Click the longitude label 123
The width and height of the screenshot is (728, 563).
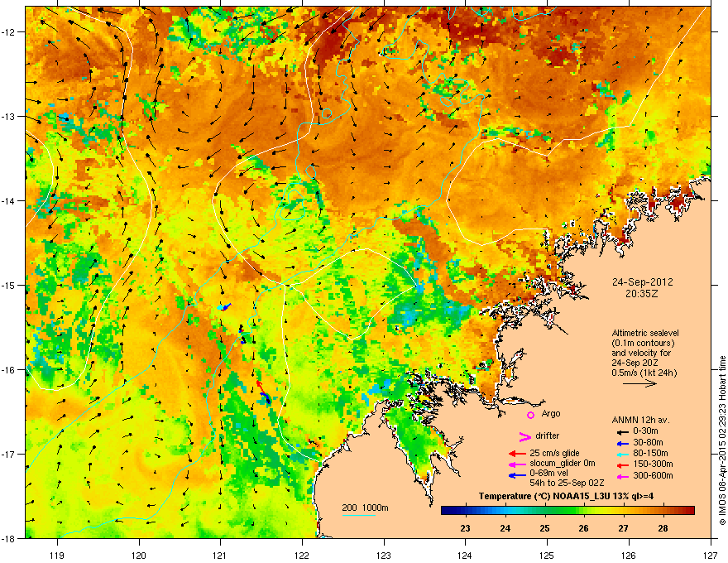click(x=384, y=555)
